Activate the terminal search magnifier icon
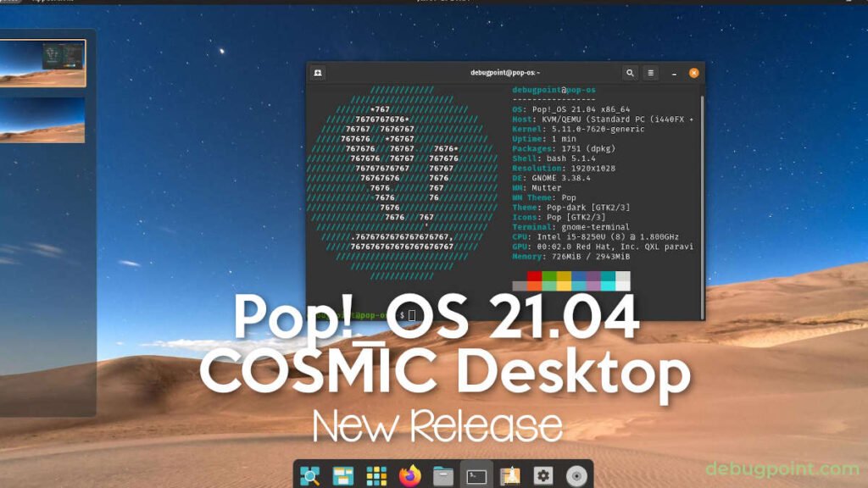Viewport: 868px width, 488px height. 630,73
